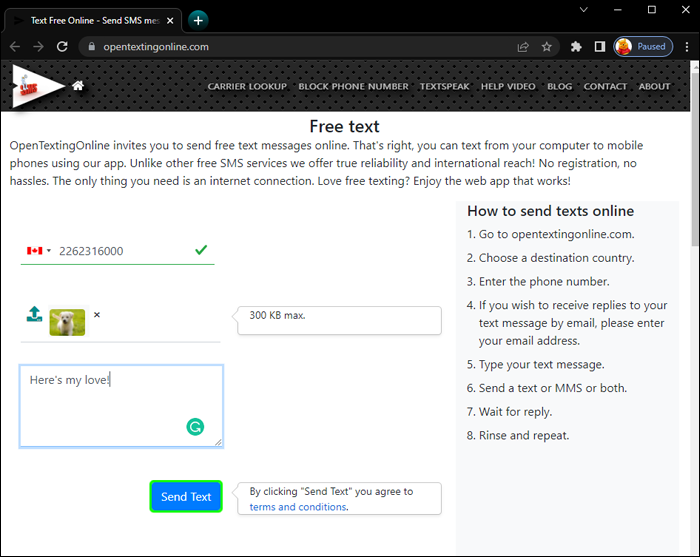The height and width of the screenshot is (557, 700).
Task: Open the terms and conditions link
Action: [298, 507]
